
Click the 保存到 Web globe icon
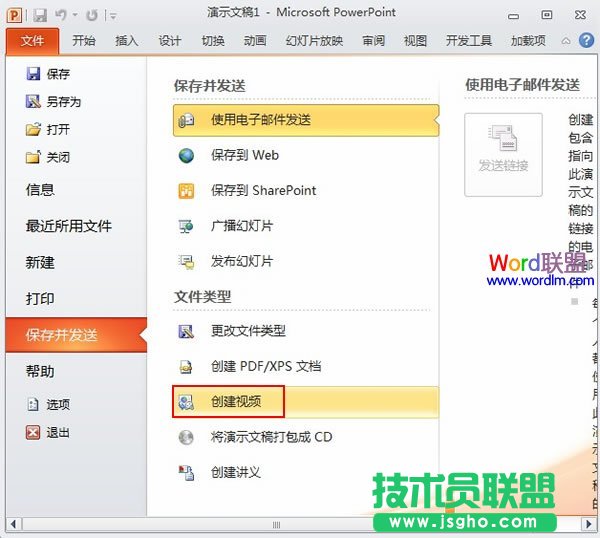point(186,155)
